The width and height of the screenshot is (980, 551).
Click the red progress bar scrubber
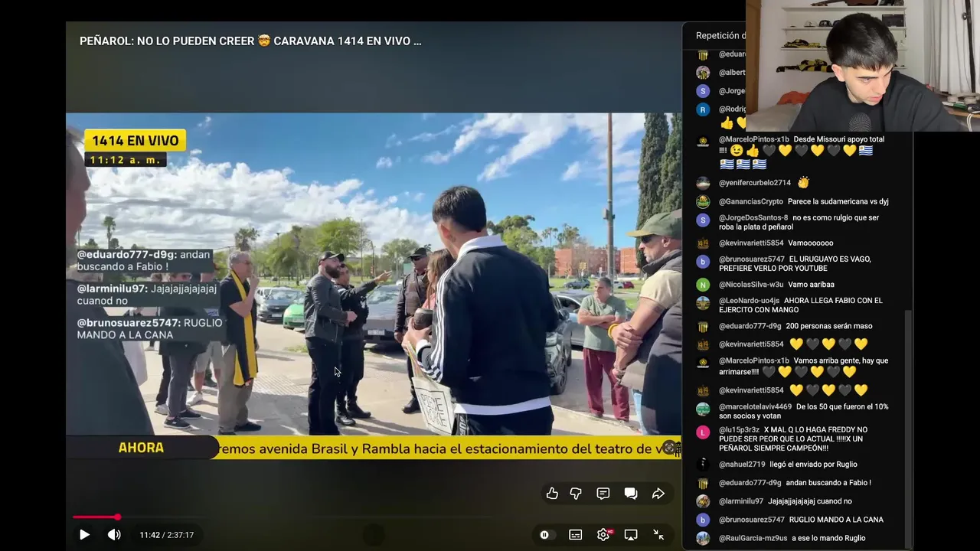(x=117, y=517)
